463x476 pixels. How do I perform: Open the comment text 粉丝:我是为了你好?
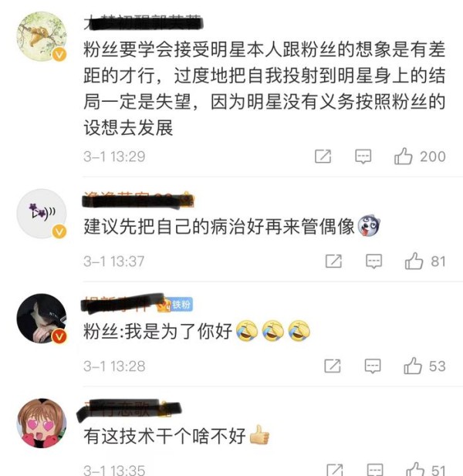click(x=158, y=331)
